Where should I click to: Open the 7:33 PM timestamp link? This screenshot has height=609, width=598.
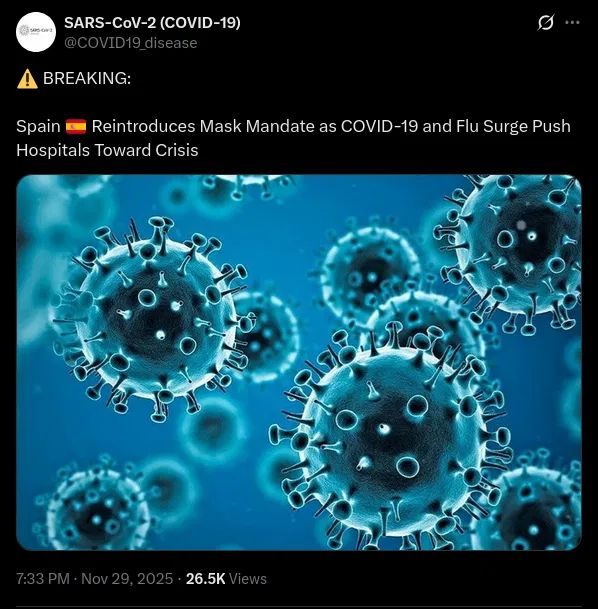tap(43, 579)
